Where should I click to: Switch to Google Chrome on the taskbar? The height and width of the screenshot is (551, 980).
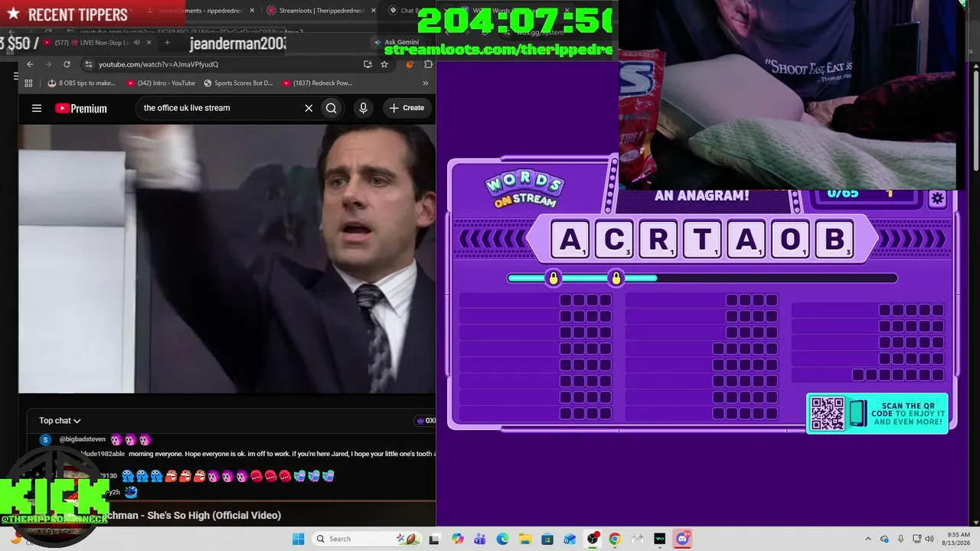pyautogui.click(x=615, y=539)
